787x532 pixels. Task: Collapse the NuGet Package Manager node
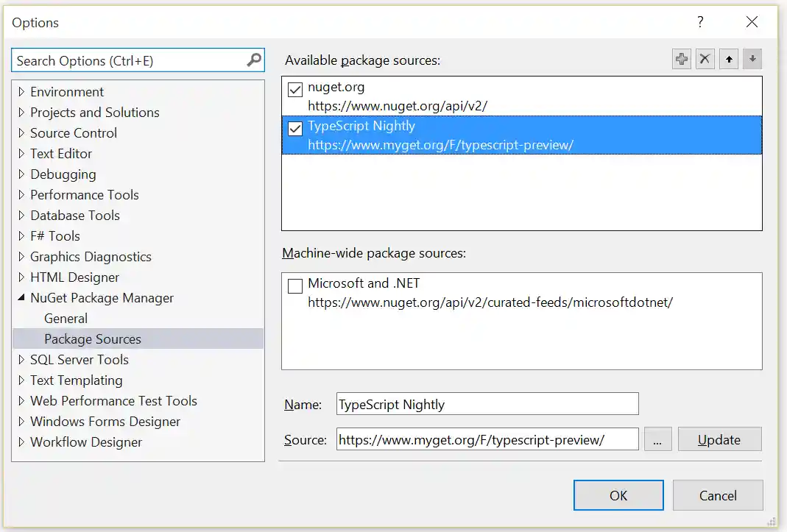[x=21, y=297]
